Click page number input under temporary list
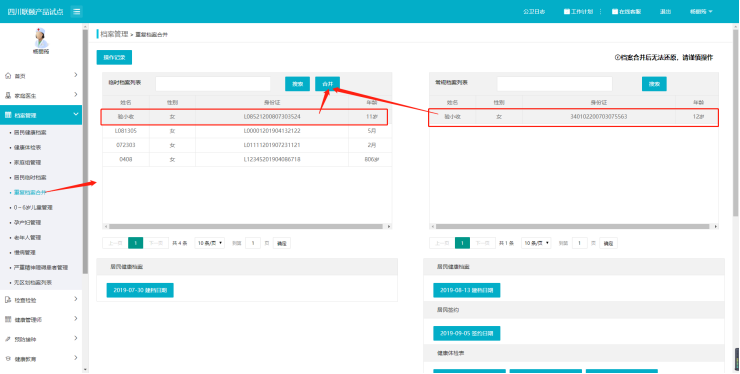Viewport: 740px width, 374px height. (253, 243)
